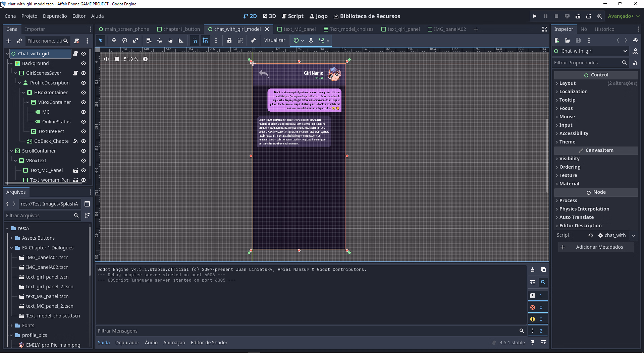The height and width of the screenshot is (353, 644).
Task: Lock the selected node with padlock icon
Action: click(229, 40)
